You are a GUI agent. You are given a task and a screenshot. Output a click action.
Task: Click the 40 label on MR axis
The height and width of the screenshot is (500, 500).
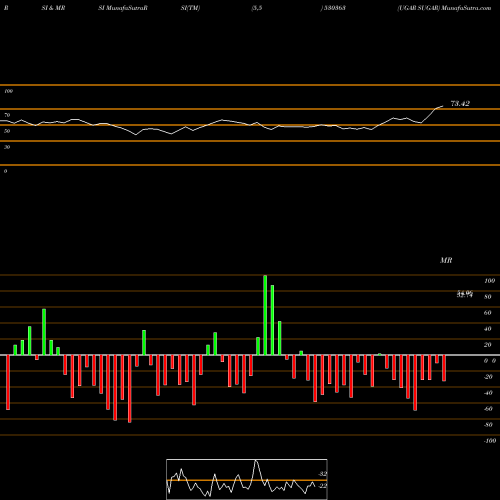(x=488, y=329)
